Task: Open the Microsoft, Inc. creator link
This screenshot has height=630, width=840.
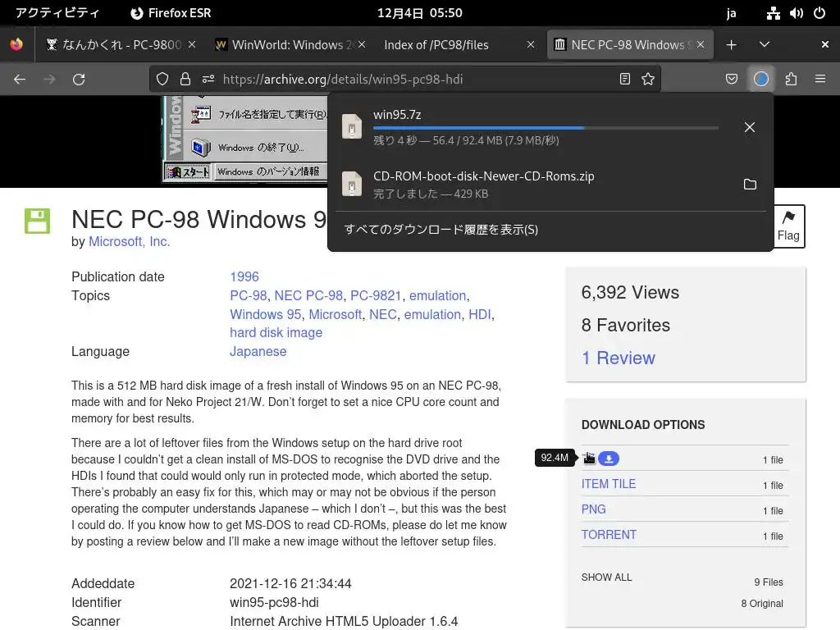Action: pos(129,242)
